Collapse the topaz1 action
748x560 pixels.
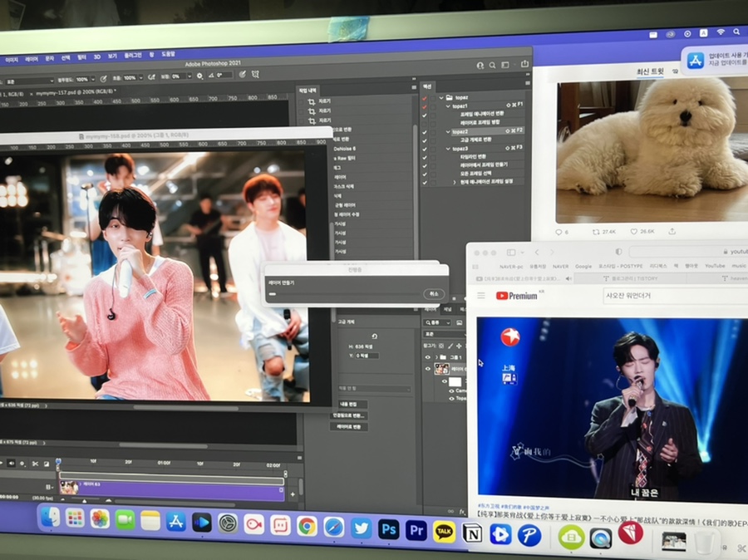pos(448,106)
